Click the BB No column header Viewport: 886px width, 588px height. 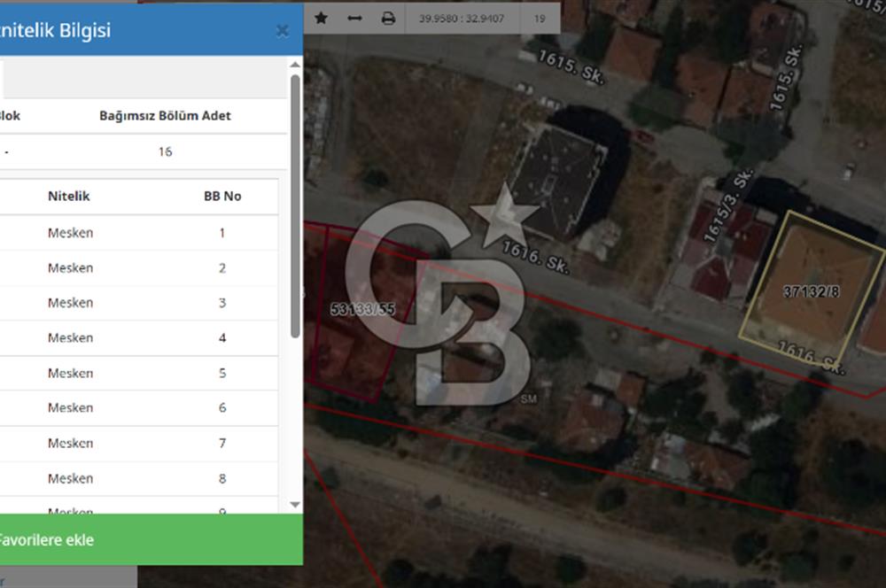coord(222,196)
